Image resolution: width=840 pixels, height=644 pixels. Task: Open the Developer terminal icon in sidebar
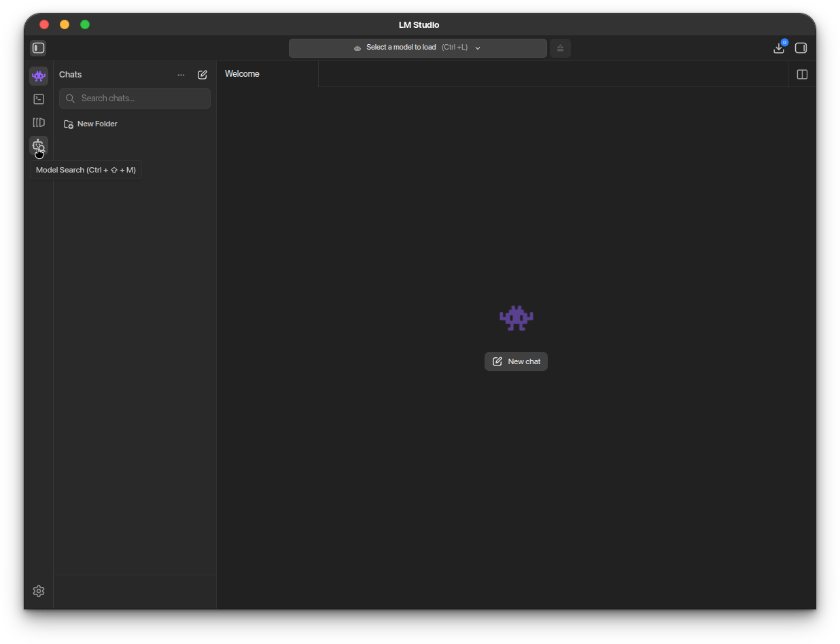point(39,99)
